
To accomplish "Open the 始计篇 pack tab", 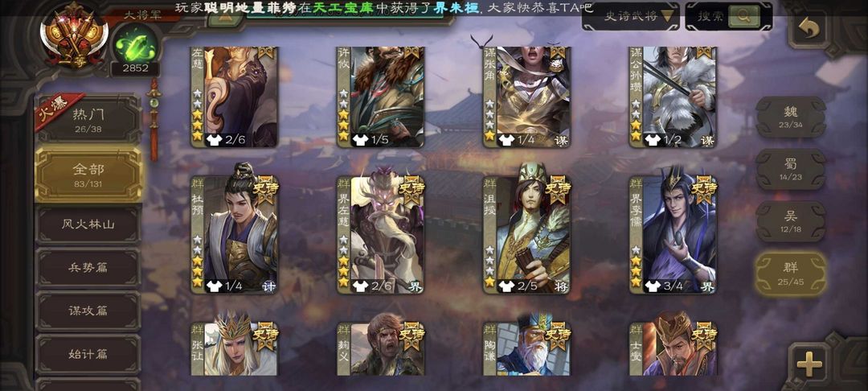I will click(88, 354).
